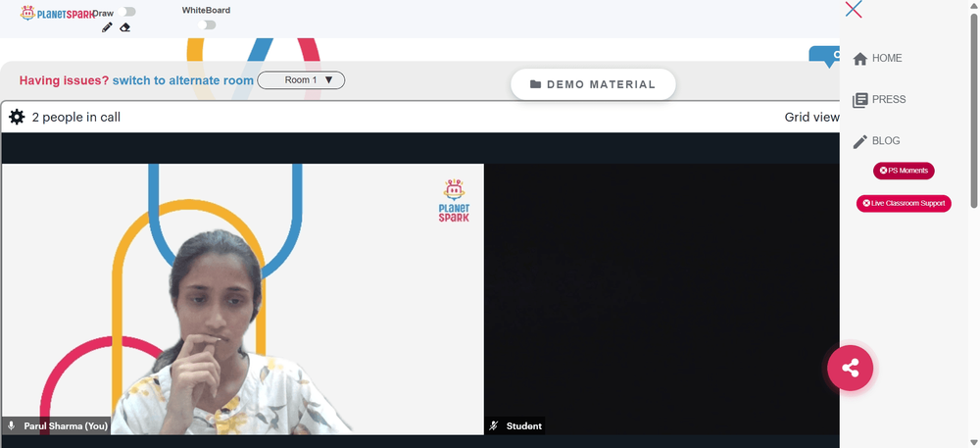Open the DEMO MATERIAL folder button

[593, 84]
